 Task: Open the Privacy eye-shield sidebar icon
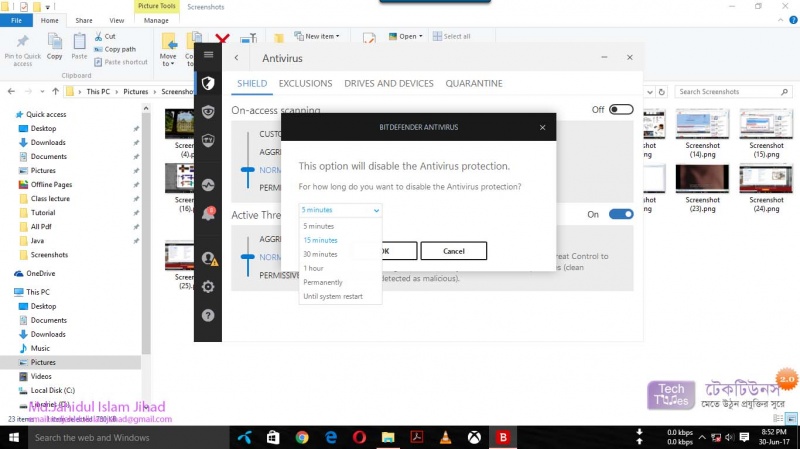208,112
